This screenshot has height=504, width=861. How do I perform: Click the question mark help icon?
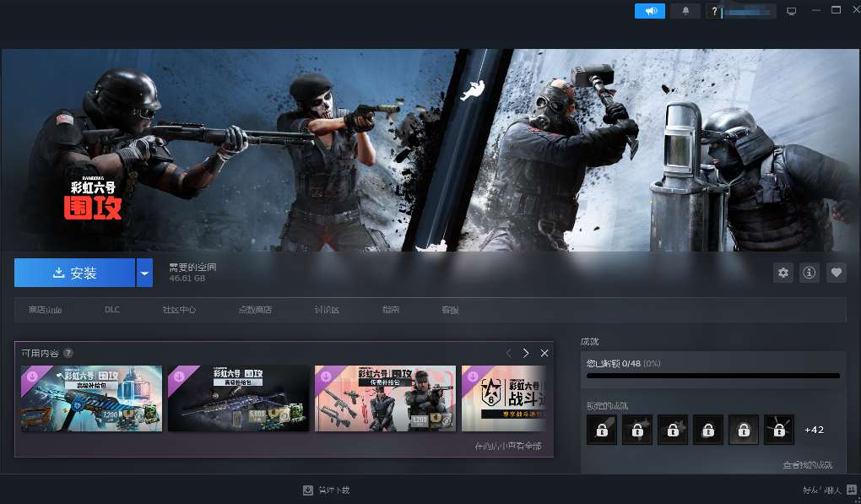(714, 11)
